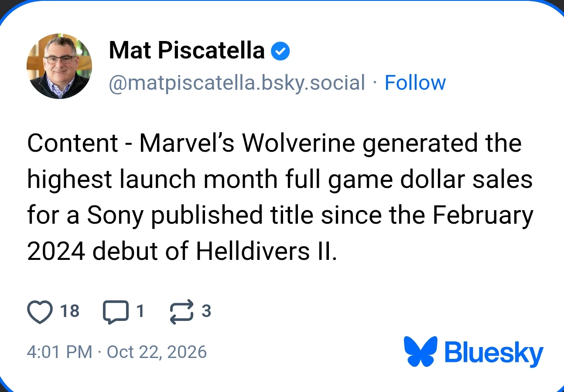Image resolution: width=564 pixels, height=392 pixels.
Task: Click the Helldivers II text in the post
Action: click(x=266, y=251)
